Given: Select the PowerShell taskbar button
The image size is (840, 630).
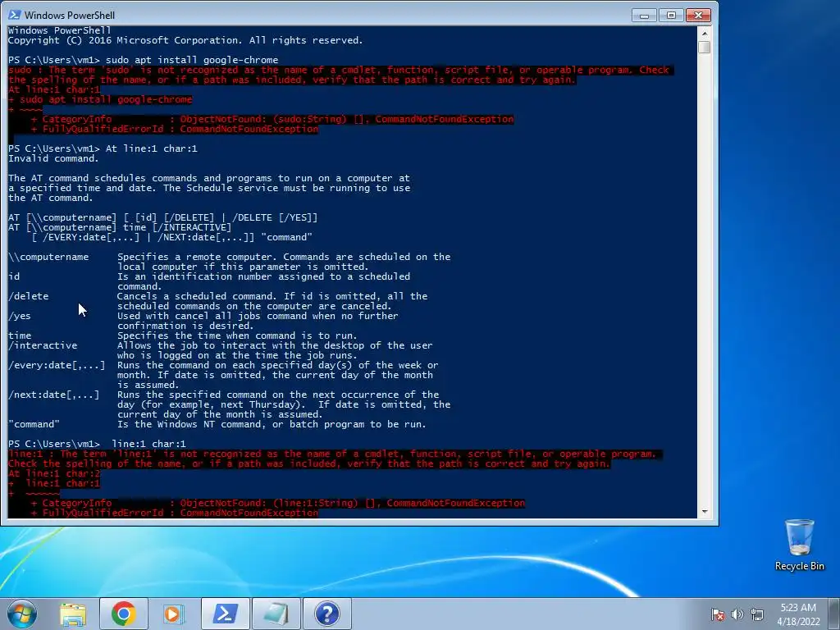Looking at the screenshot, I should (x=225, y=614).
